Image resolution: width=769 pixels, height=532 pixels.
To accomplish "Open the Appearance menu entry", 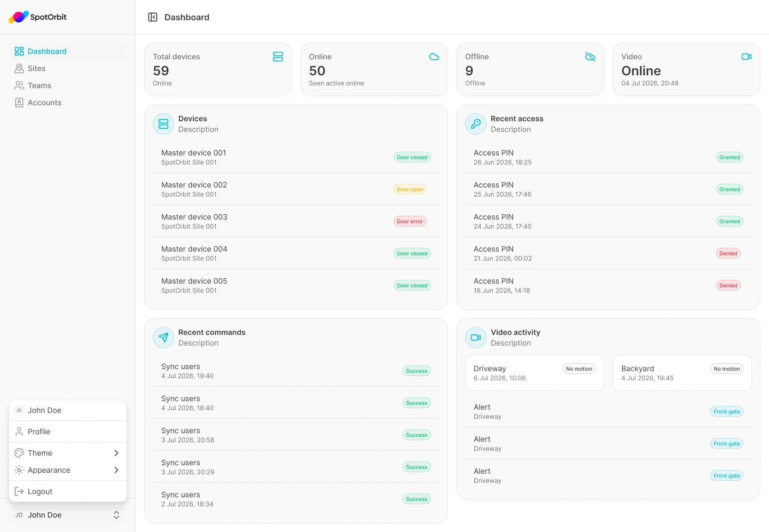I will pos(68,470).
